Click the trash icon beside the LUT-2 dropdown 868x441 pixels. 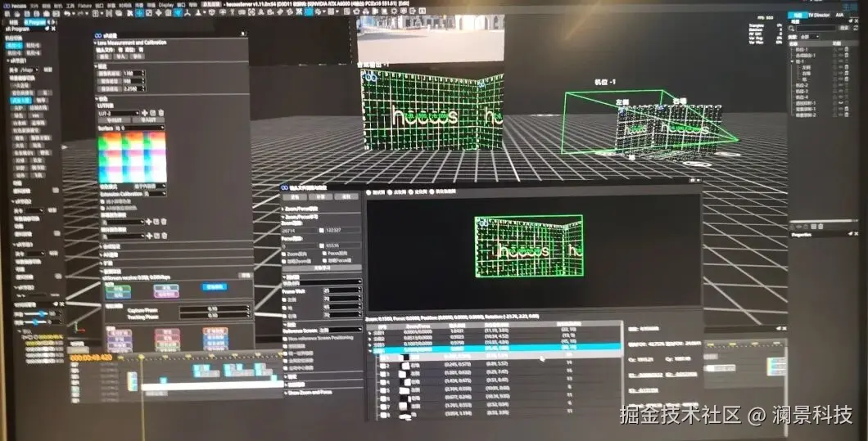click(161, 113)
